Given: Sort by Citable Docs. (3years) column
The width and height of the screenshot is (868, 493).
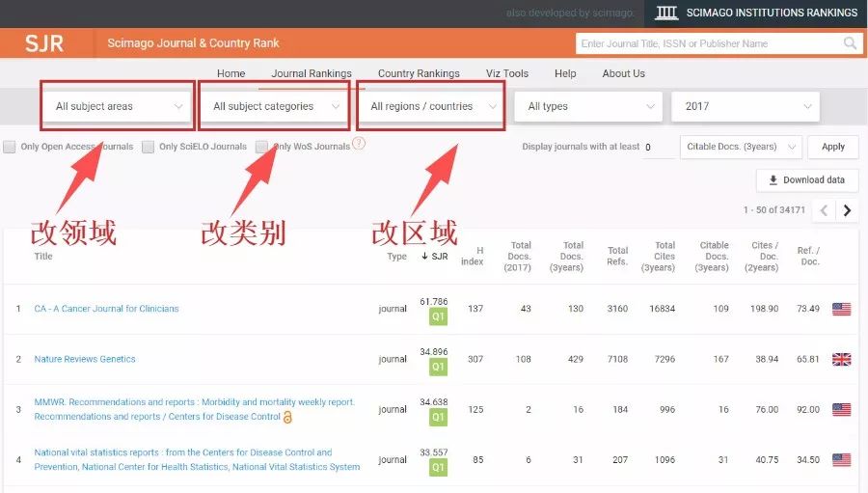Looking at the screenshot, I should 713,256.
